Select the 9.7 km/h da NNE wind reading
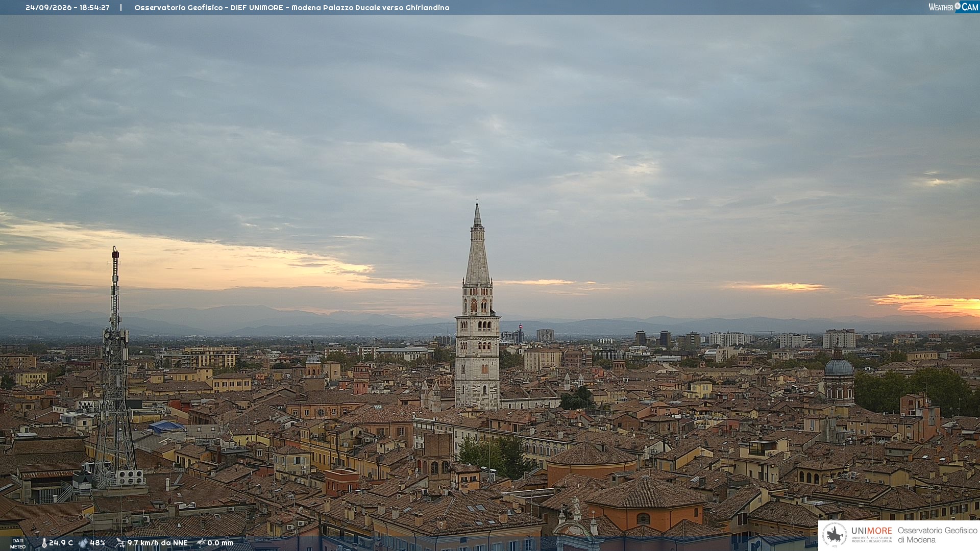This screenshot has width=980, height=551. (157, 543)
